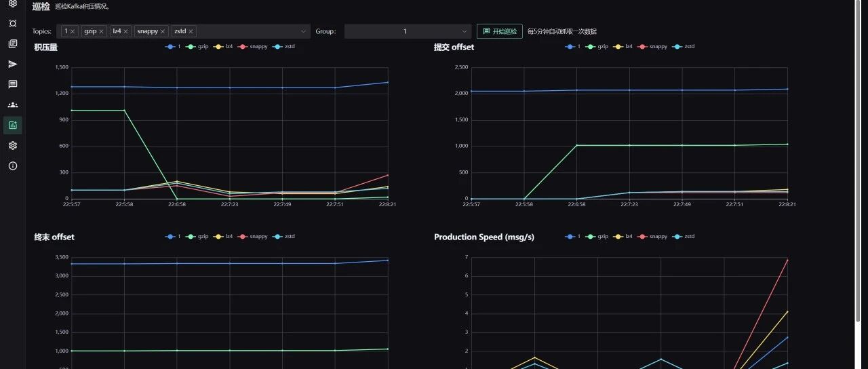Screen dimensions: 868x369
Task: Click the 巡检 page heading
Action: point(41,6)
